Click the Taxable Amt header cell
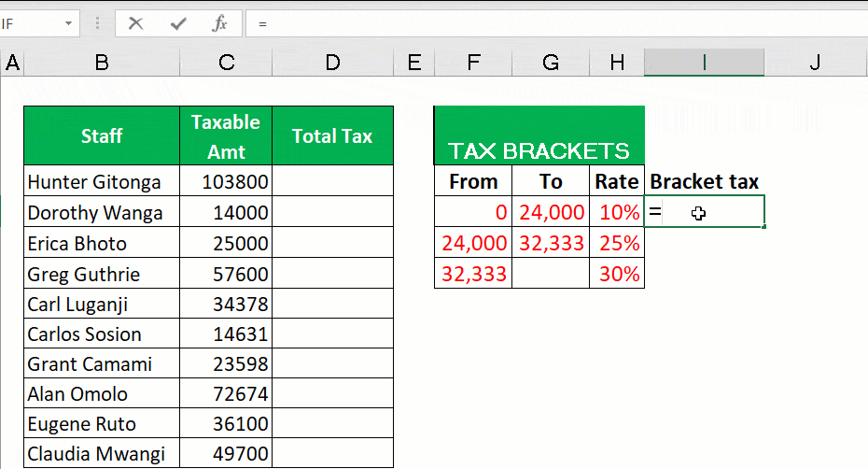 (x=226, y=135)
